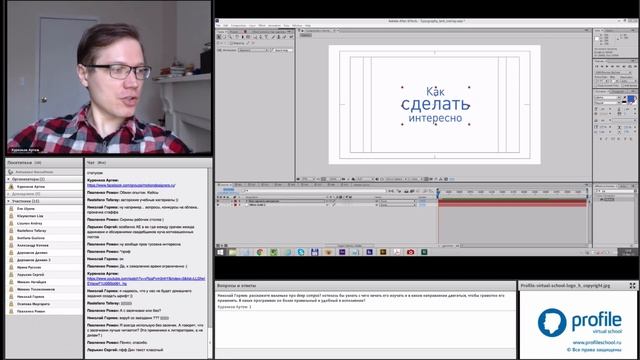Open Skype from the taskbar
The height and width of the screenshot is (360, 640).
[301, 252]
